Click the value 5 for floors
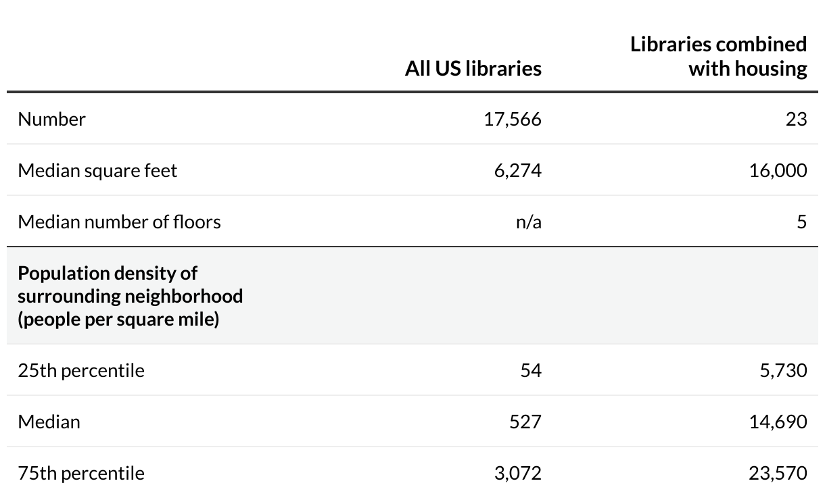 pyautogui.click(x=801, y=222)
